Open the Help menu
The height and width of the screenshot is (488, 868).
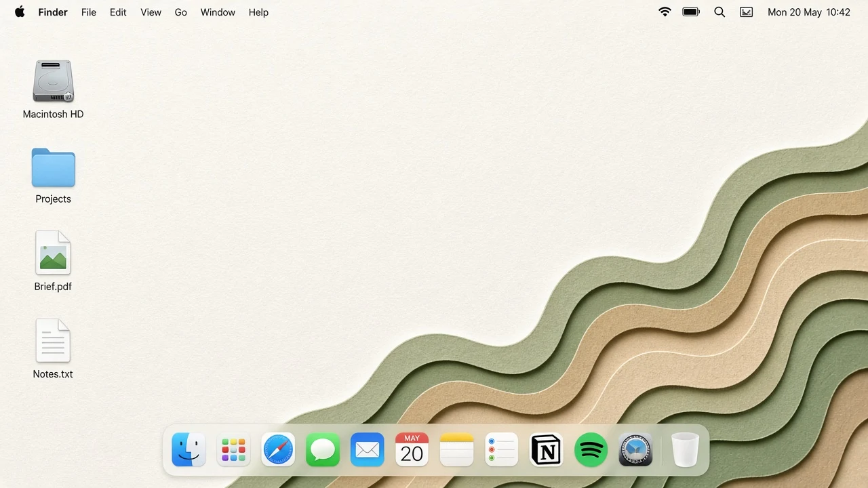[258, 12]
